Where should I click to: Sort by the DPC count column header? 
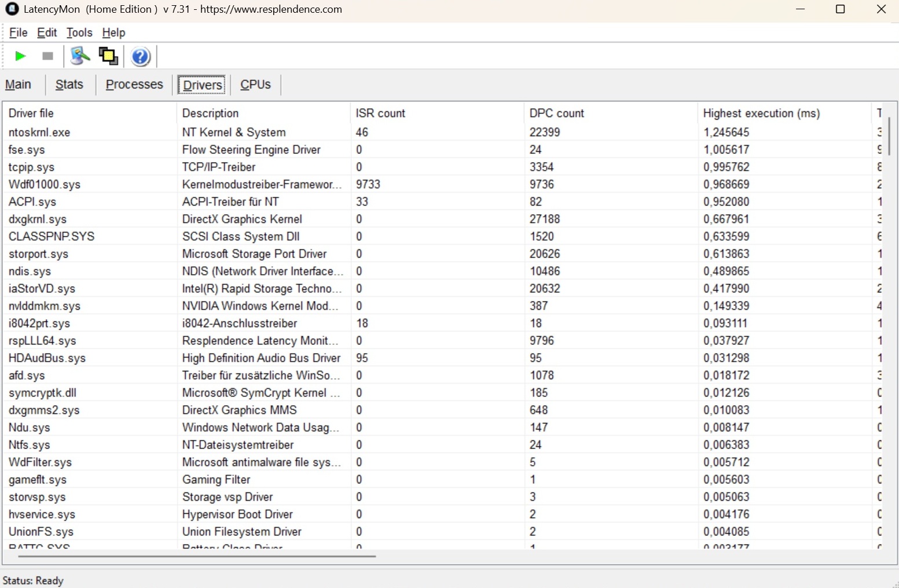556,113
